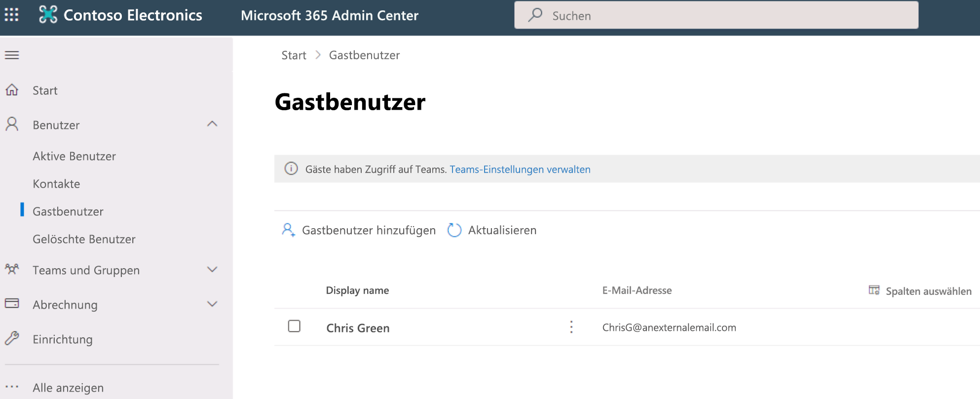Click the Suchen search field
This screenshot has height=399, width=980.
[716, 15]
